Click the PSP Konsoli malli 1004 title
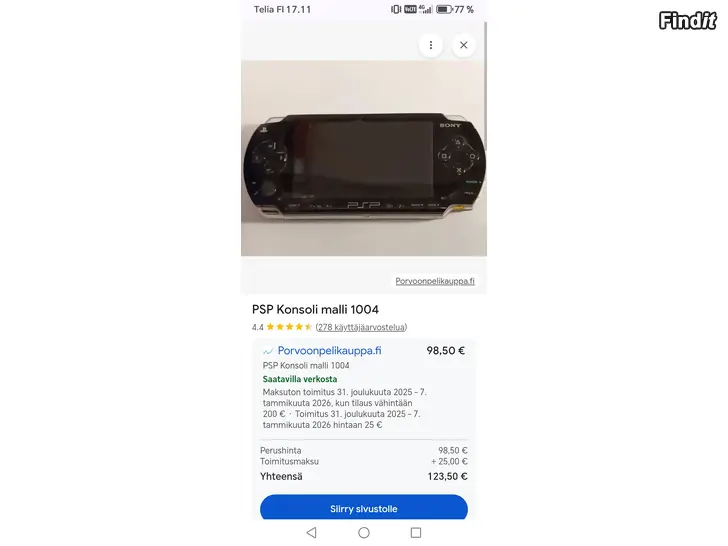The image size is (728, 546). tap(315, 309)
